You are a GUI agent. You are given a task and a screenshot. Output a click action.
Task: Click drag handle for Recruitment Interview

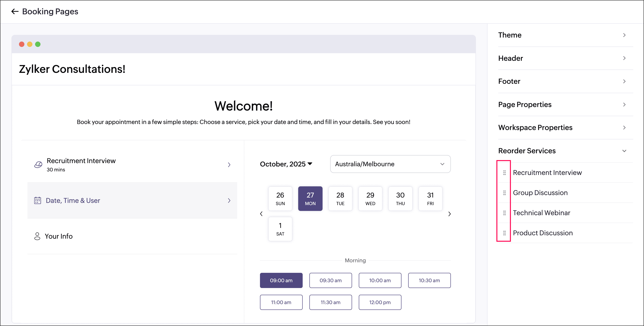tap(504, 173)
